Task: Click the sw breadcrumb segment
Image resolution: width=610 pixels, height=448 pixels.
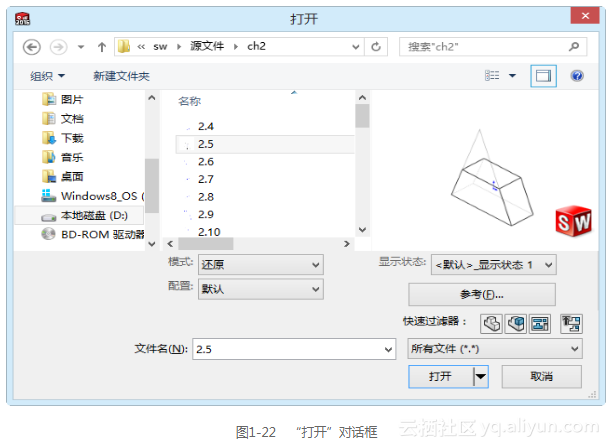Action: tap(160, 47)
